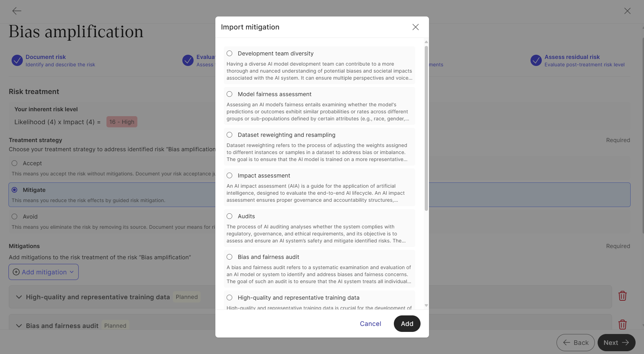This screenshot has width=644, height=354.
Task: Click scrollbar down arrow in dialog
Action: (426, 305)
